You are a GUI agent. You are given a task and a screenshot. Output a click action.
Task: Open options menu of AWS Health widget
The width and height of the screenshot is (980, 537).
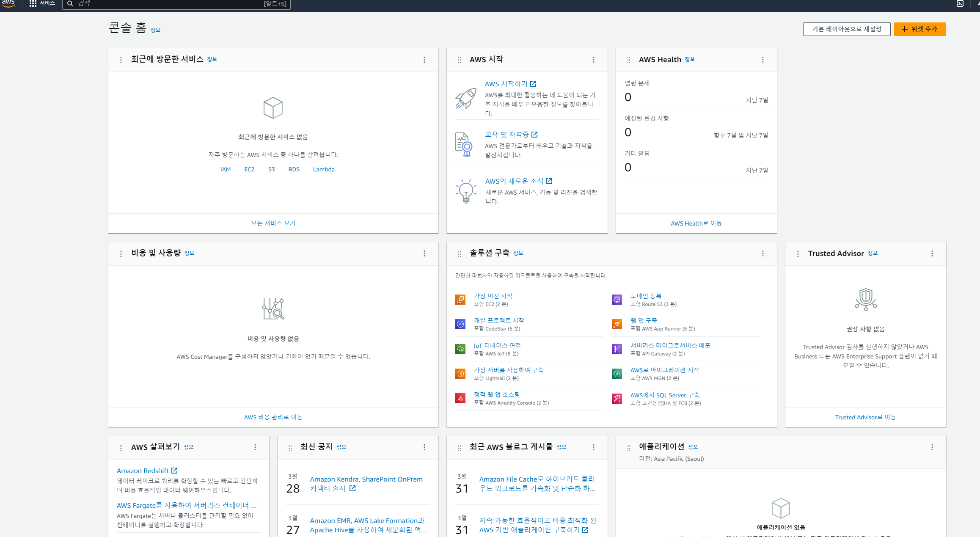pos(763,60)
